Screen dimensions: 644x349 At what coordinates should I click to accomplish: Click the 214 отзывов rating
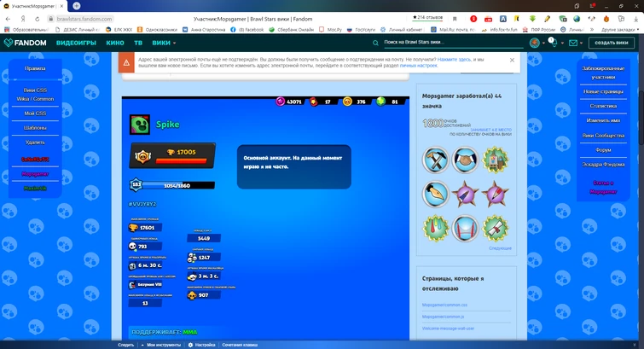click(x=427, y=18)
